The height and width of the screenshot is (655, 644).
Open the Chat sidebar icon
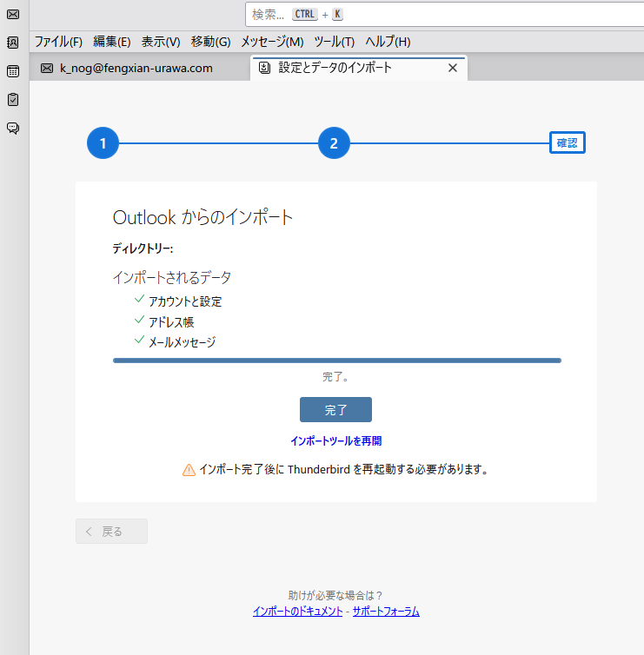pyautogui.click(x=13, y=129)
